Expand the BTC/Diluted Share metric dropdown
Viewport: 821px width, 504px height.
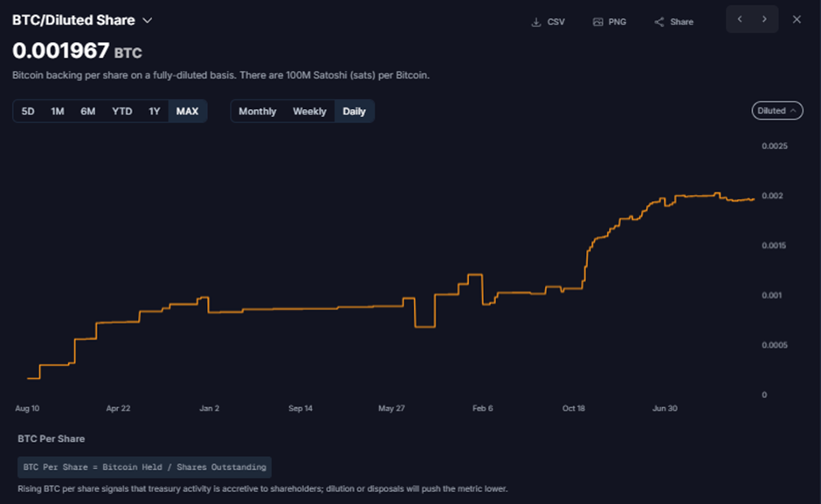[147, 20]
